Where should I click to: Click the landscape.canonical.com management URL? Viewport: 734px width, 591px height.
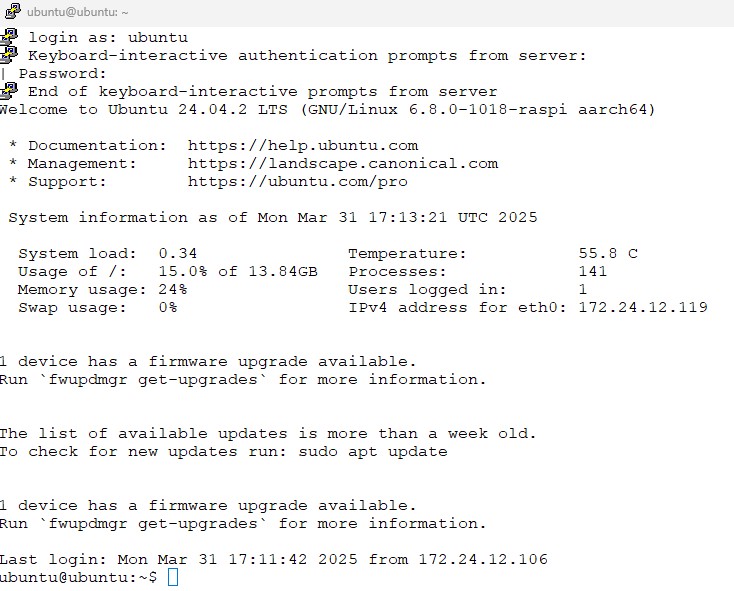pos(342,163)
